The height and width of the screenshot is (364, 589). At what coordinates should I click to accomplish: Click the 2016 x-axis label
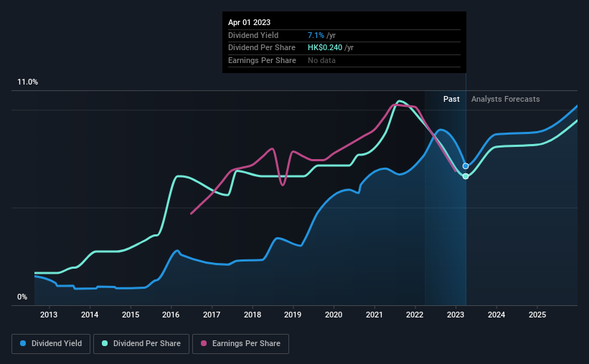[x=171, y=315]
